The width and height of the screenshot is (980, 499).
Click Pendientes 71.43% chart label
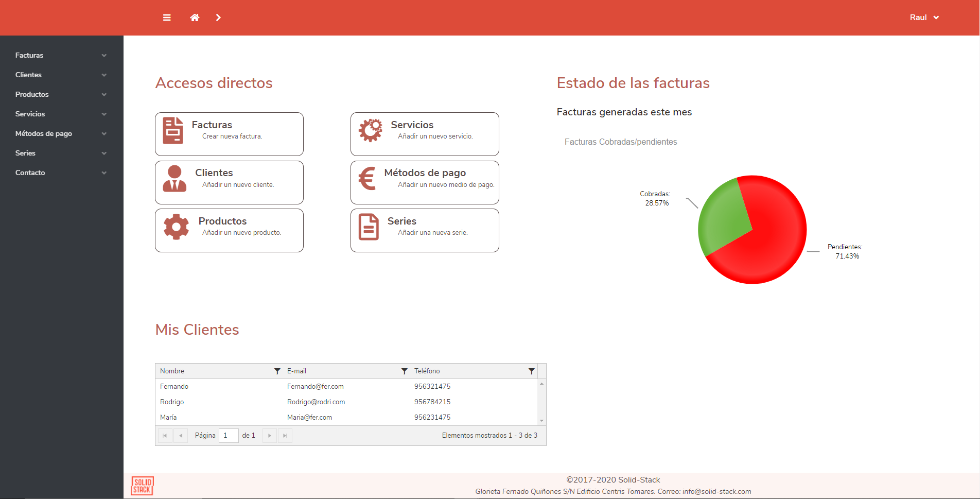[845, 251]
